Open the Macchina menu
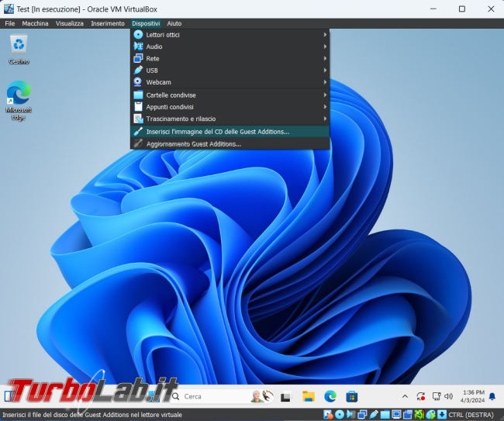The height and width of the screenshot is (421, 504). [35, 23]
